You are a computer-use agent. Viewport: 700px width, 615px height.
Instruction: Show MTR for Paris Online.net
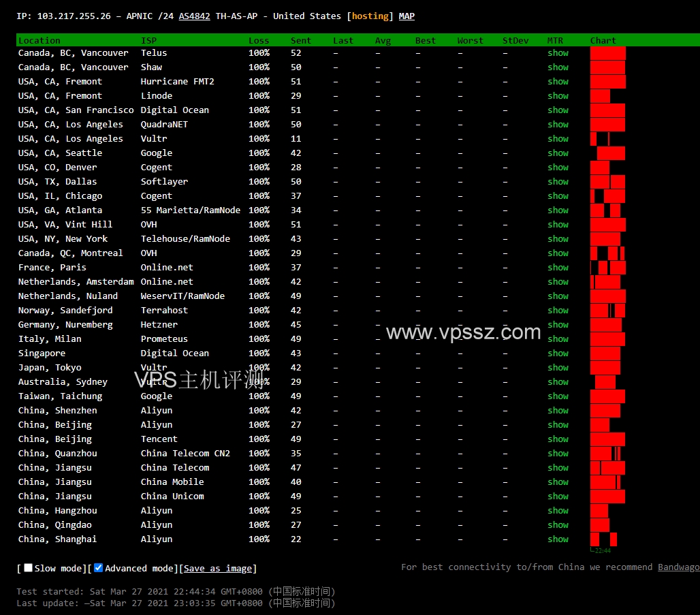click(558, 267)
